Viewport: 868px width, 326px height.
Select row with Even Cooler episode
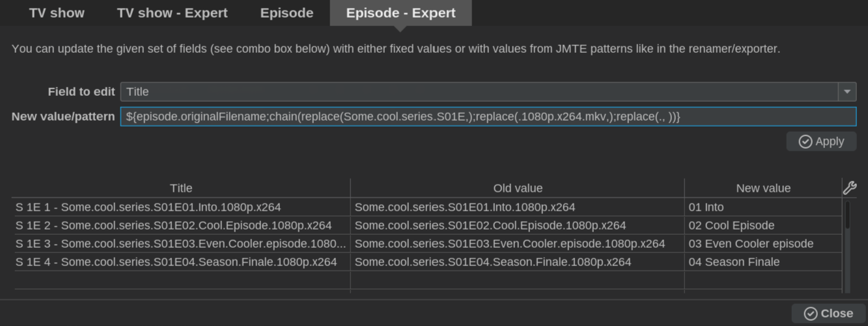pos(427,244)
